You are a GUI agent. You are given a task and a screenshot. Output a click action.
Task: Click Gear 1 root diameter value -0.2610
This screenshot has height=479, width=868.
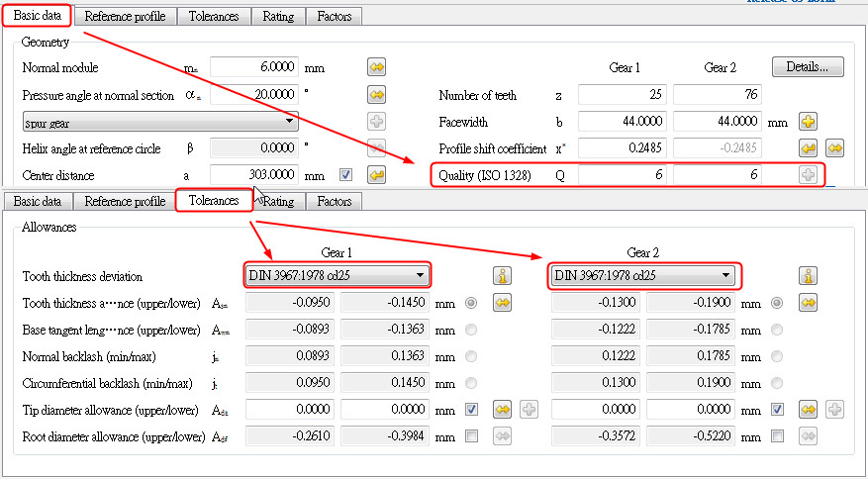290,436
